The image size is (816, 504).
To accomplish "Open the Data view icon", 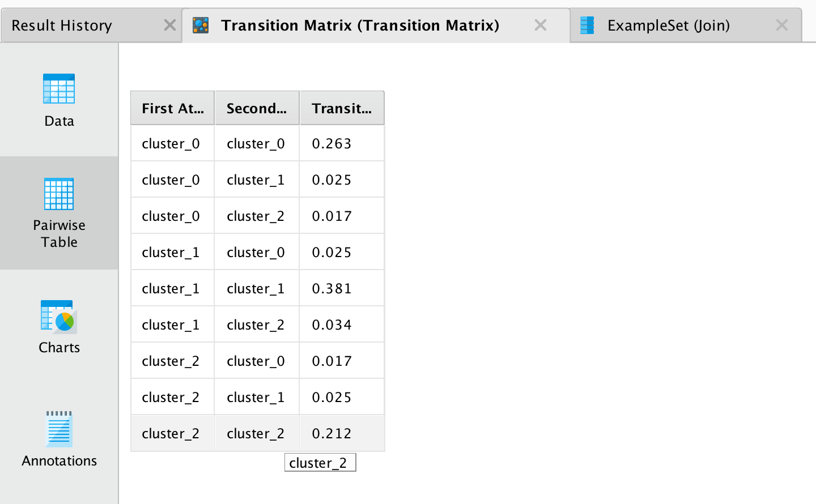I will tap(59, 89).
